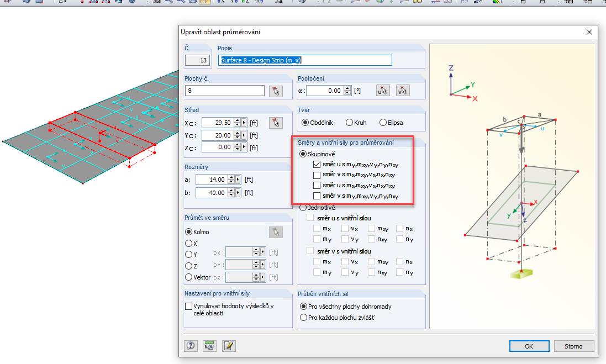The image size is (606, 364).
Task: Click the edit comment notepad icon
Action: [x=228, y=346]
